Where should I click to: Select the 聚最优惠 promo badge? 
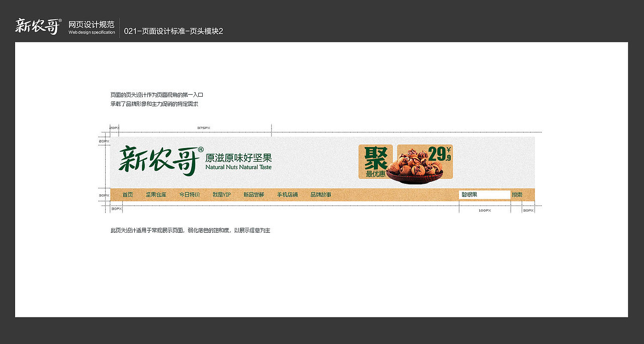coord(375,160)
